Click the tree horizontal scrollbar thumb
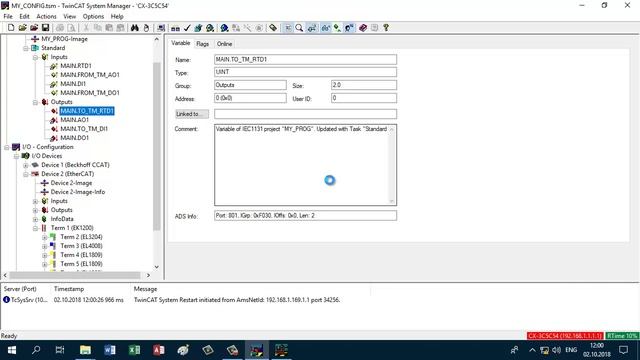The width and height of the screenshot is (640, 360). [75, 276]
